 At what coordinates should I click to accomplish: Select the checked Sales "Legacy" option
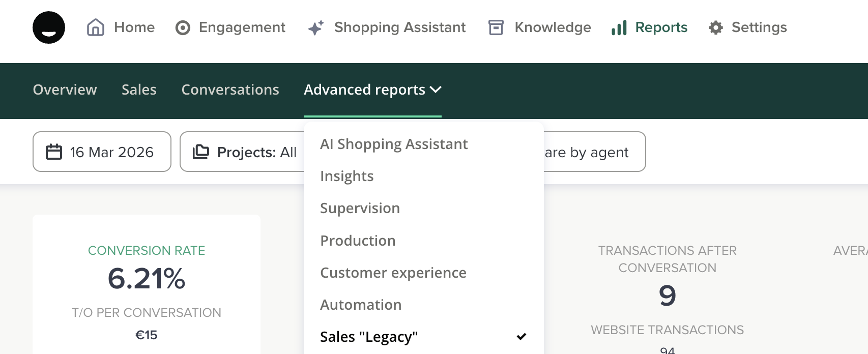(369, 337)
